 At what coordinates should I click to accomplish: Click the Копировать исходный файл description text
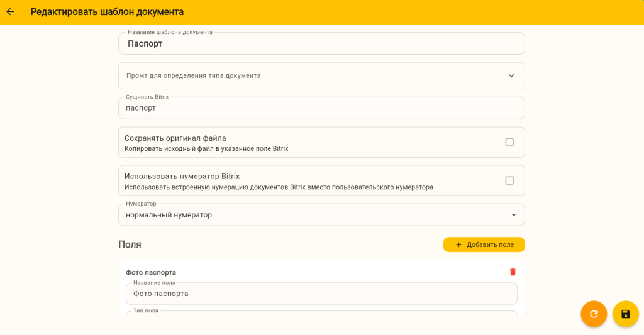[x=206, y=149]
